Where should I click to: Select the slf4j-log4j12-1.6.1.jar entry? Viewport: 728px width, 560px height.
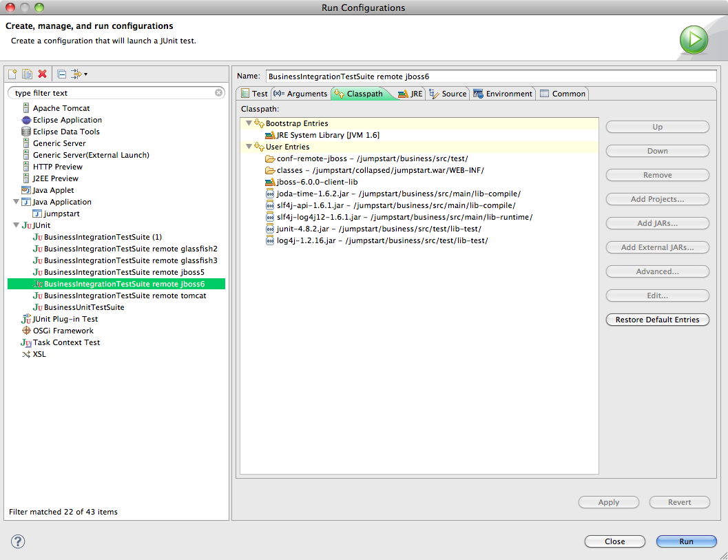click(x=399, y=217)
